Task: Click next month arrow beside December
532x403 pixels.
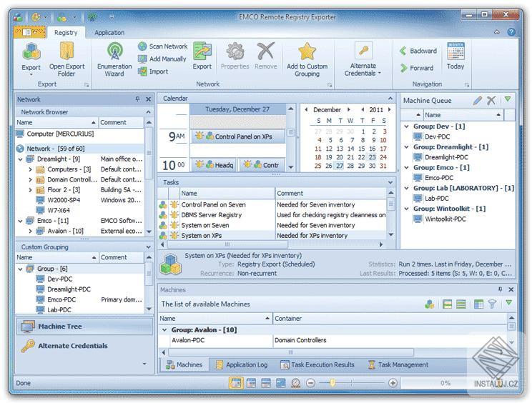Action: (x=348, y=109)
